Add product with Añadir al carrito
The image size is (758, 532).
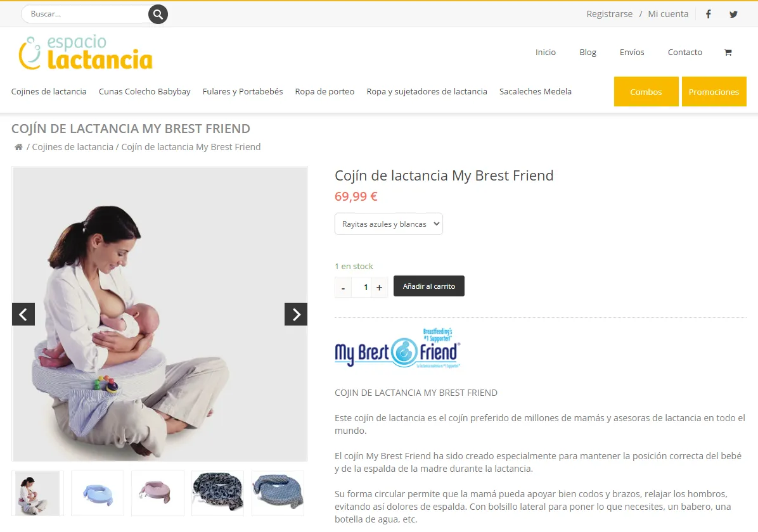click(x=429, y=286)
